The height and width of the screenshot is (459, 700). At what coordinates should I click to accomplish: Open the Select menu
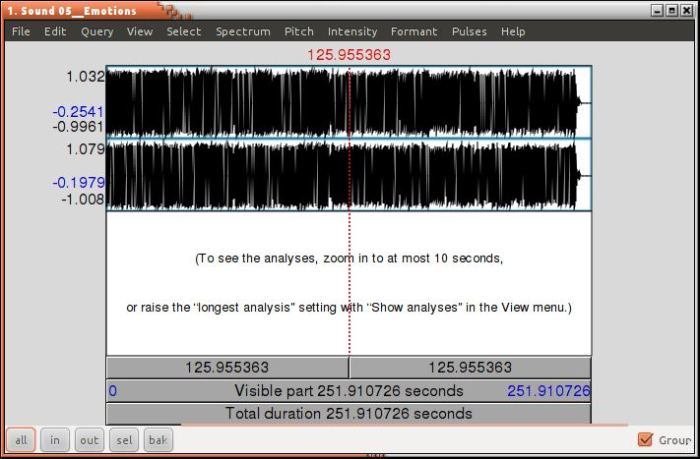tap(183, 32)
